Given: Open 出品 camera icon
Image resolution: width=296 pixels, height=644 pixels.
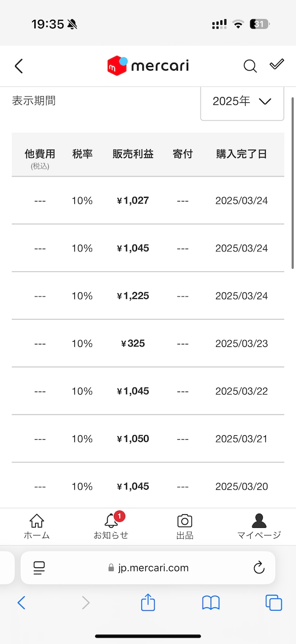Looking at the screenshot, I should coord(184,526).
